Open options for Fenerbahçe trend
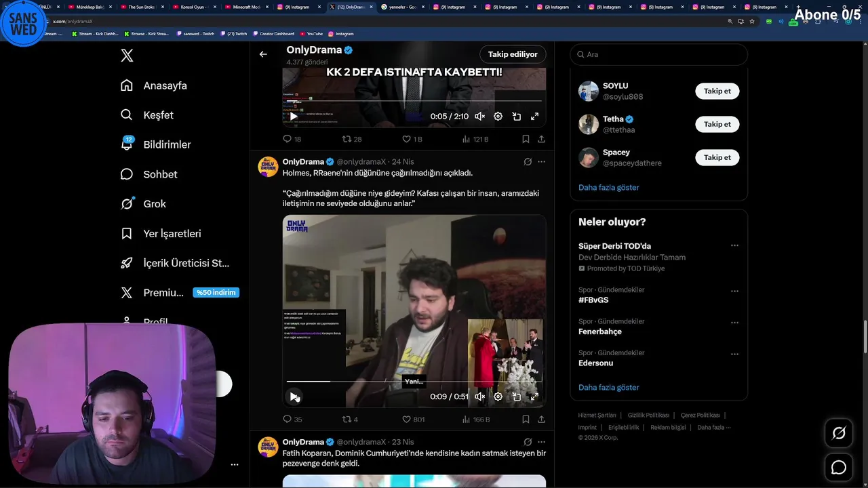 point(734,322)
